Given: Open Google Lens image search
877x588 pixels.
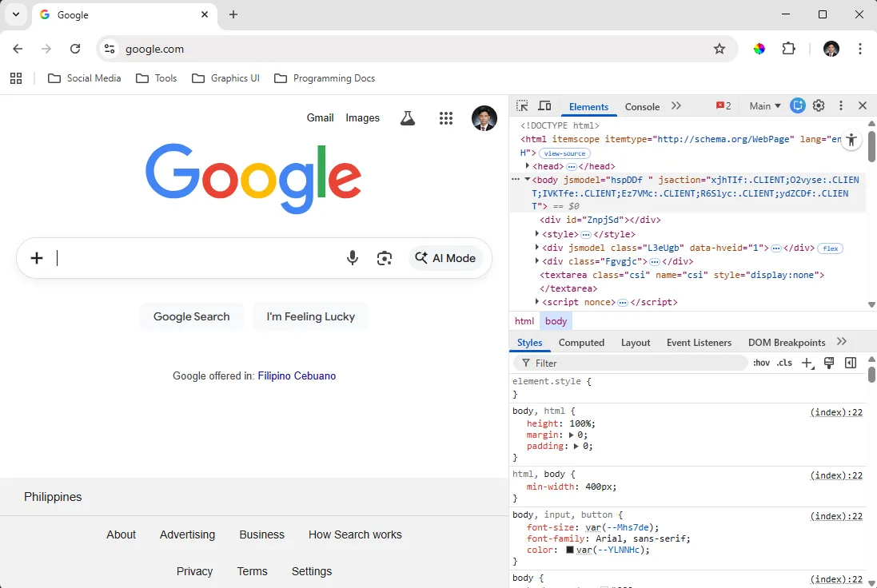Looking at the screenshot, I should point(385,258).
